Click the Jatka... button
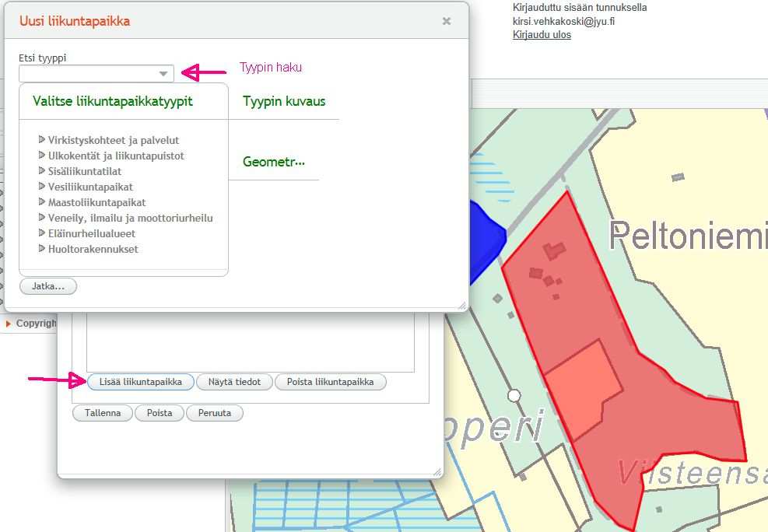The width and height of the screenshot is (768, 532). [x=48, y=286]
